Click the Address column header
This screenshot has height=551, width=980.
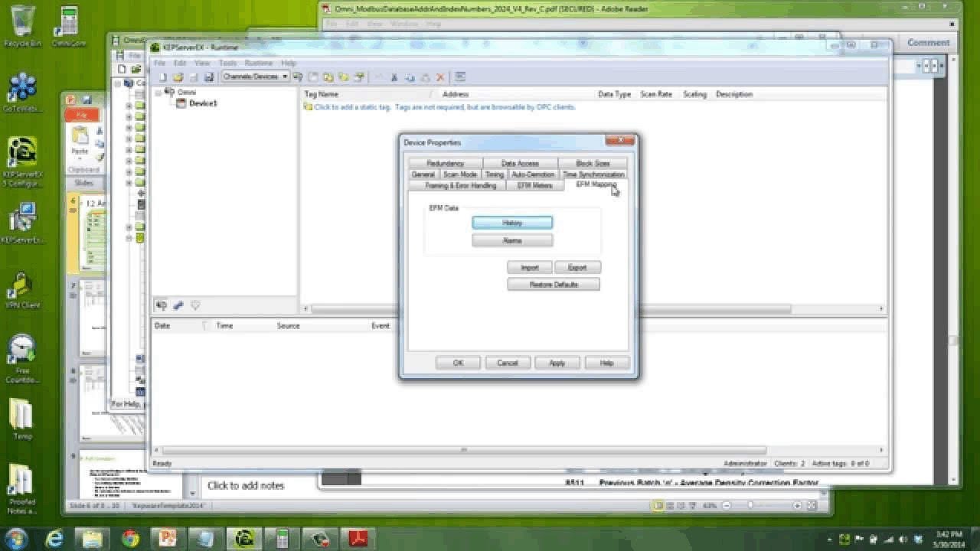click(456, 94)
